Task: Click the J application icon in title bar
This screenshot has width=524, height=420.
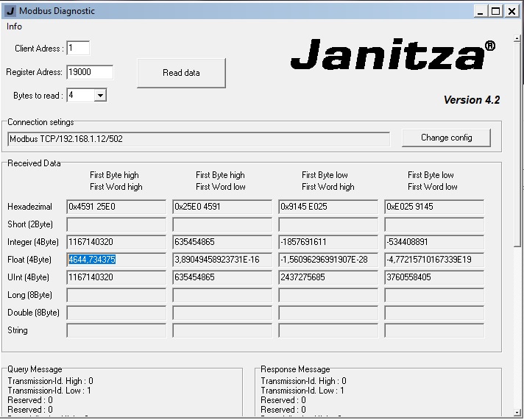Action: click(x=10, y=11)
